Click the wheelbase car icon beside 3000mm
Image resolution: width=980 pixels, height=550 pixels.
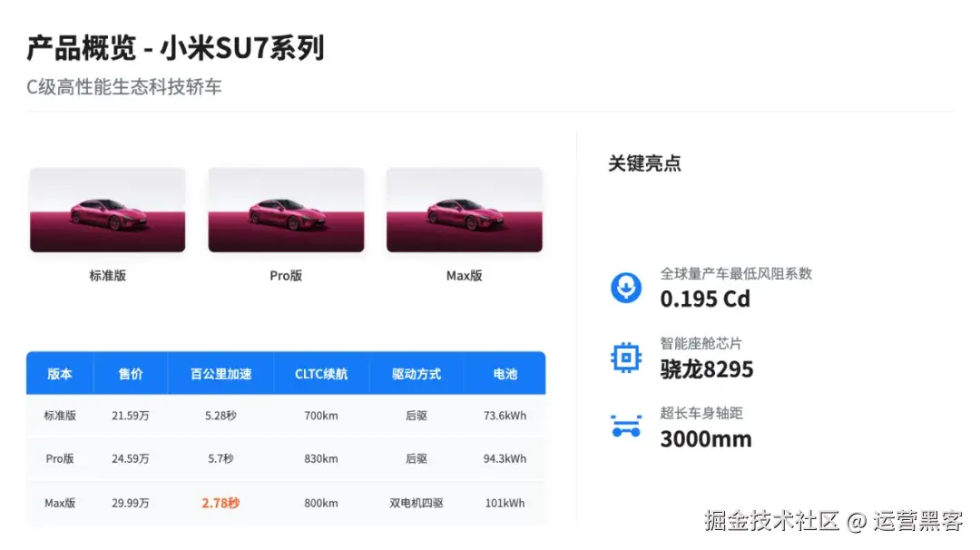[x=625, y=427]
